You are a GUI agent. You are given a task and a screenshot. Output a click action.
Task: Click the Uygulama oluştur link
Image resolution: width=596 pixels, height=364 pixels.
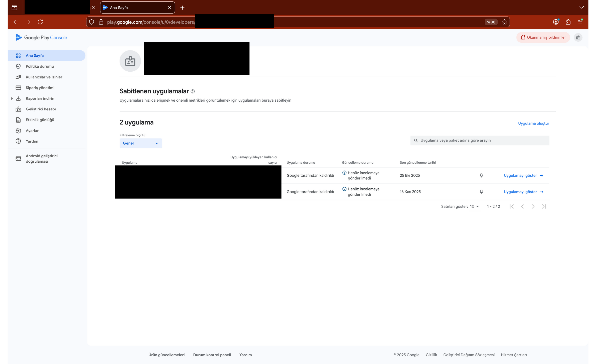tap(534, 124)
